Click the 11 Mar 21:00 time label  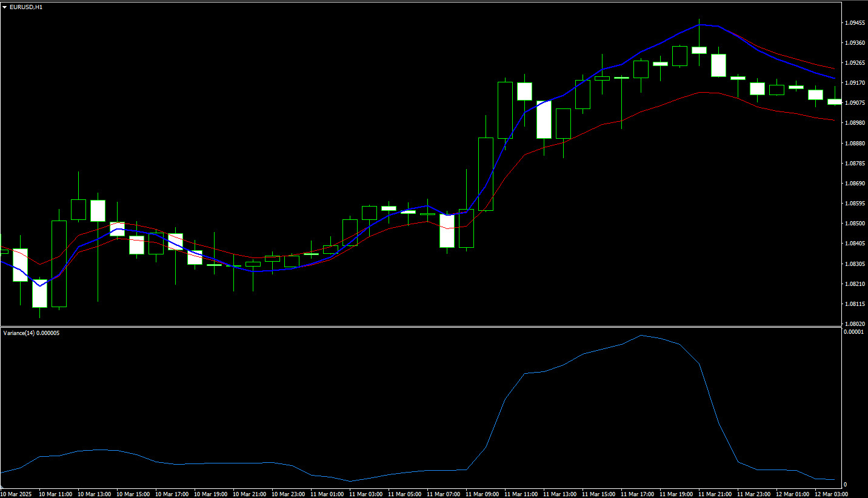(x=715, y=494)
